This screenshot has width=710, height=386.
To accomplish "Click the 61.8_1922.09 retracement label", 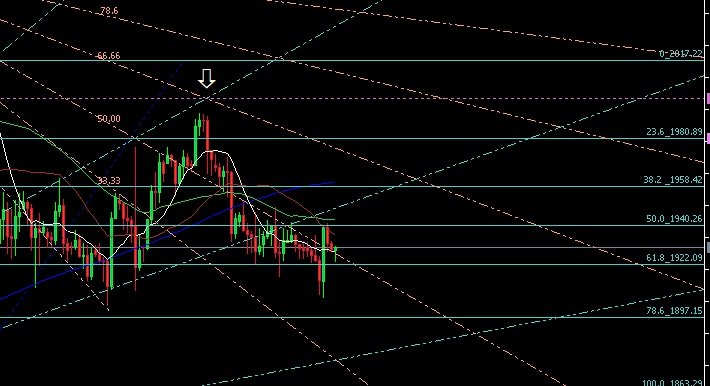I will coord(674,258).
